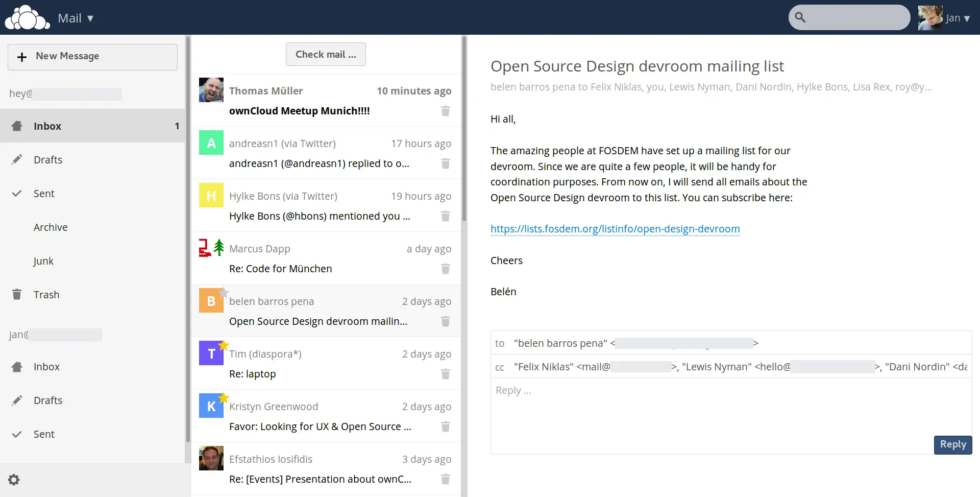Screen dimensions: 980x497
Task: Delete the Re: Code for München message
Action: pos(446,269)
